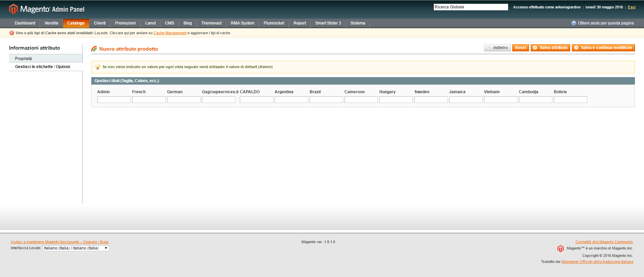Click the Magento ver. 1.9.1.0 text
The height and width of the screenshot is (277, 644).
318,242
